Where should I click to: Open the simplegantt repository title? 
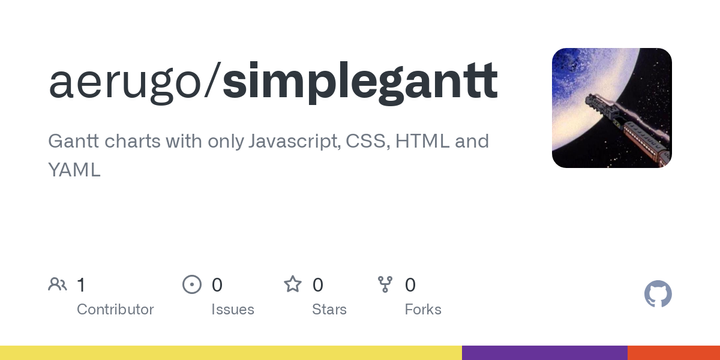click(x=360, y=81)
